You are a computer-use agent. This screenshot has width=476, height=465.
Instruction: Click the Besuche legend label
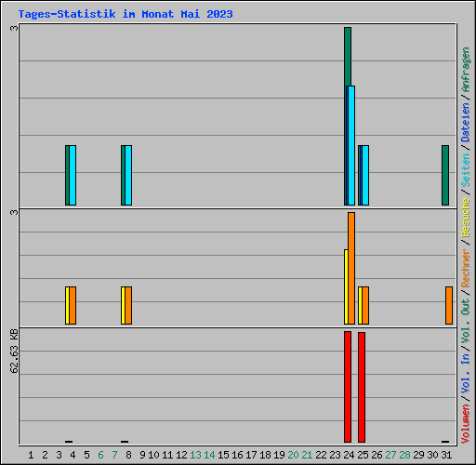coord(466,218)
